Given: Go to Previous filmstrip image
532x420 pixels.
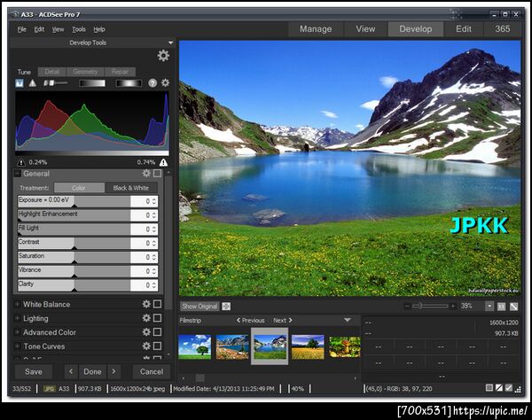Looking at the screenshot, I should (250, 321).
